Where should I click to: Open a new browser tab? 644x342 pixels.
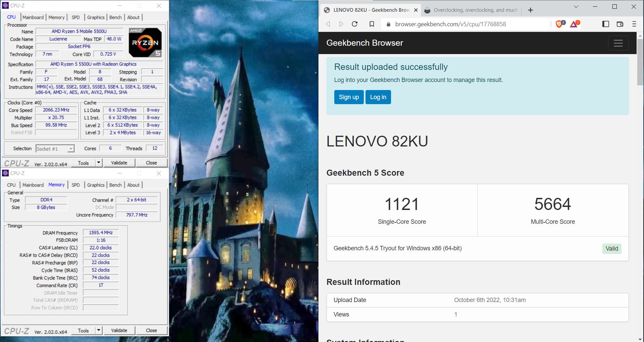point(530,10)
